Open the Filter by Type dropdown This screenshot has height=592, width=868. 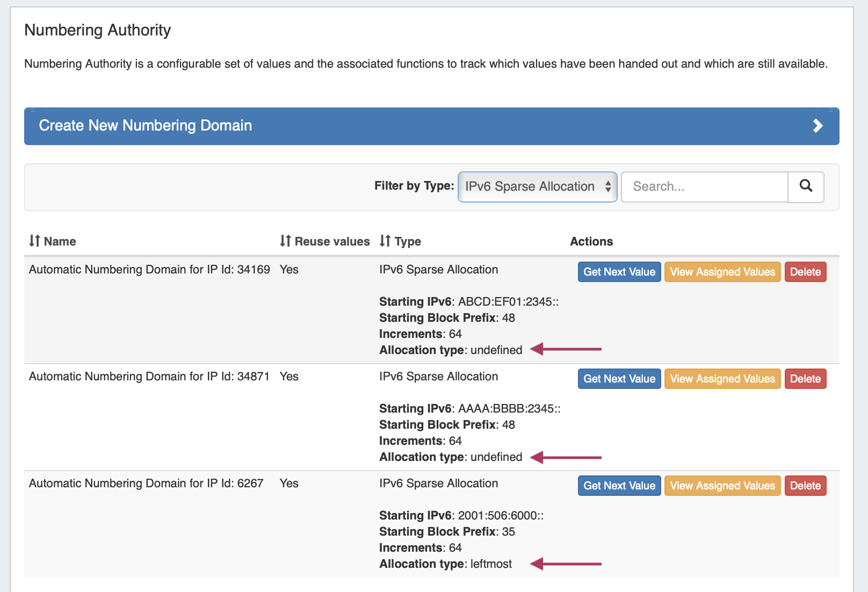537,186
